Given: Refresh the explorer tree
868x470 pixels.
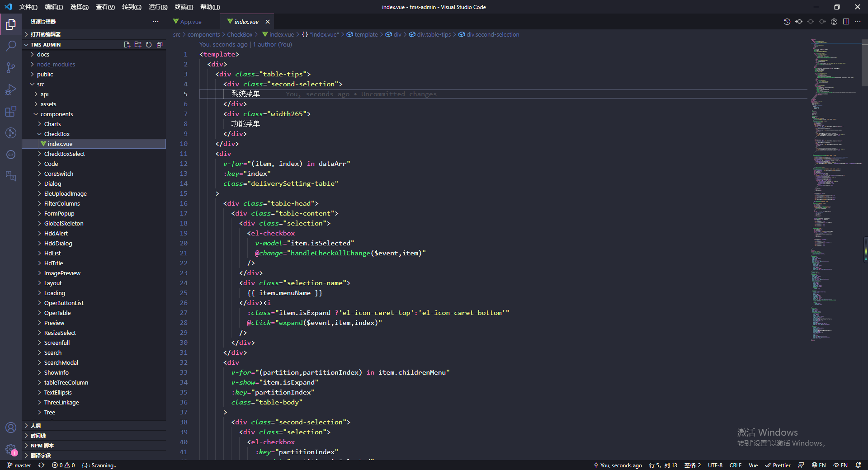Looking at the screenshot, I should 149,45.
